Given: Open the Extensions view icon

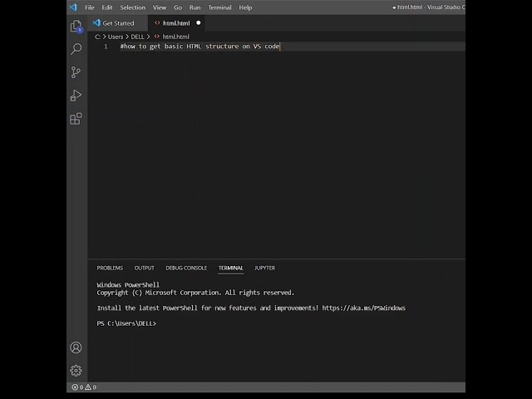Looking at the screenshot, I should click(x=76, y=119).
